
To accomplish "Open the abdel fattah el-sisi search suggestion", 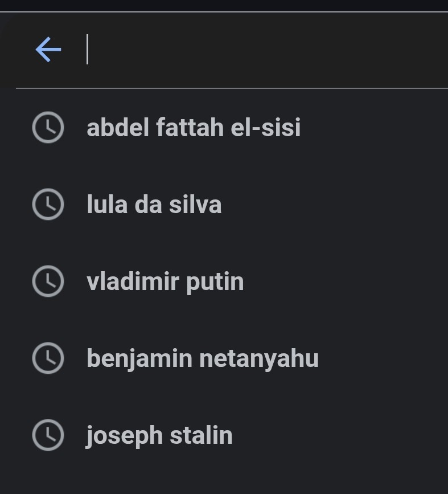I will tap(224, 127).
